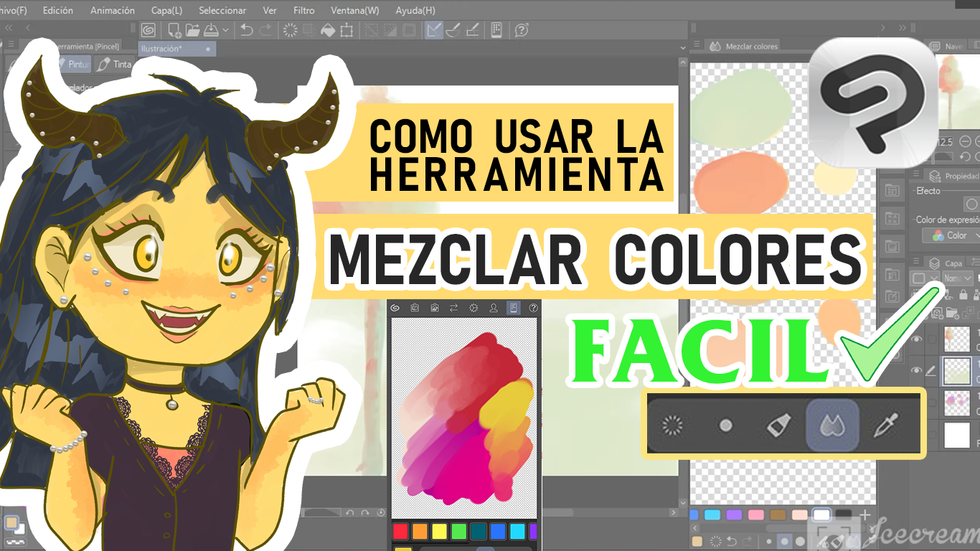Click the Redo arrow in command bar
980x551 pixels.
coord(265,30)
